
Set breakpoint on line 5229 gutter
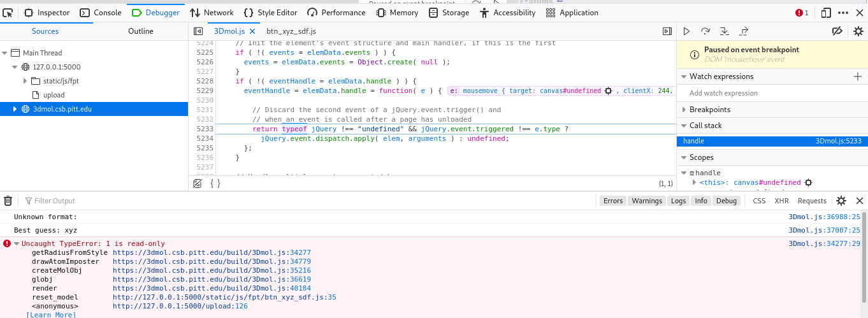(x=205, y=91)
